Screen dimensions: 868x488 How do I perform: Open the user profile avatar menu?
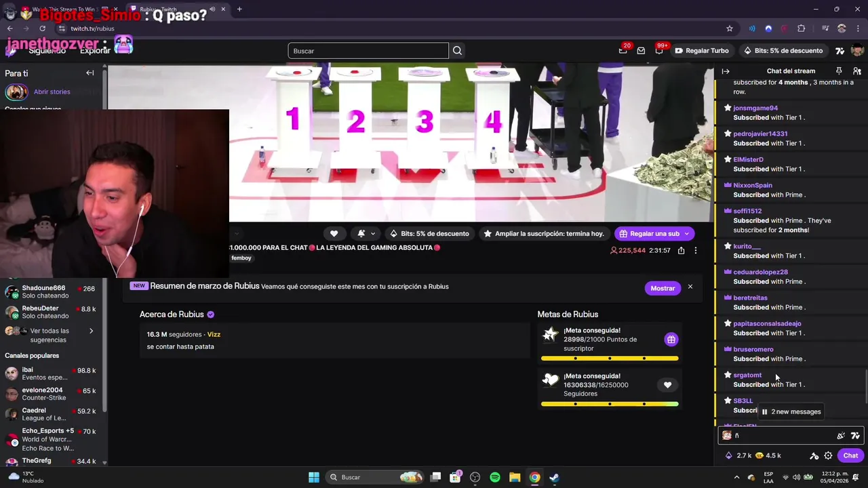click(x=857, y=51)
